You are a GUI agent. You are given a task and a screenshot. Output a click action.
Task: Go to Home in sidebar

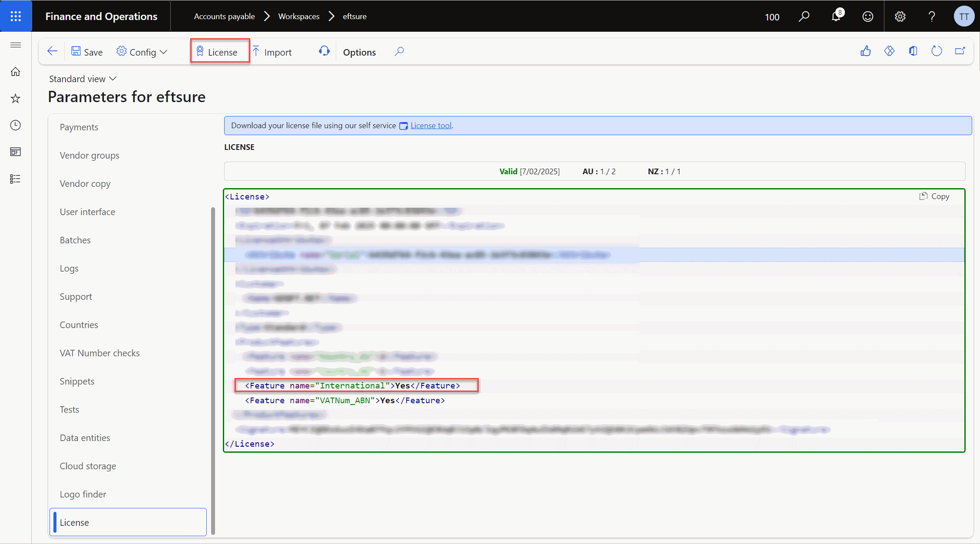pyautogui.click(x=16, y=72)
